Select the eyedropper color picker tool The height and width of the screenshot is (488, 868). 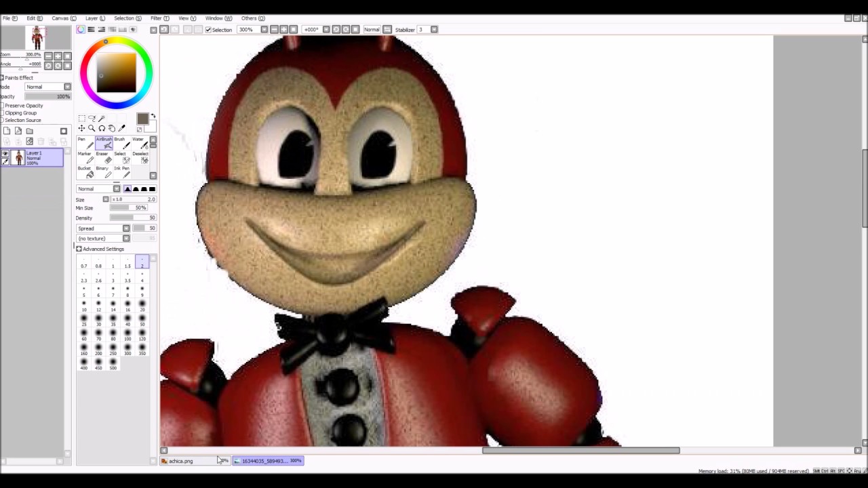click(x=122, y=128)
